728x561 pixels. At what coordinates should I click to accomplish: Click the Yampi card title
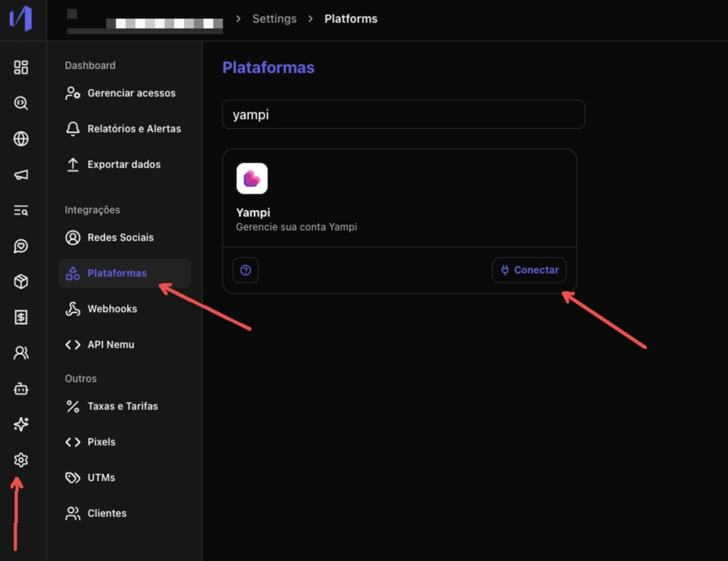click(x=253, y=213)
